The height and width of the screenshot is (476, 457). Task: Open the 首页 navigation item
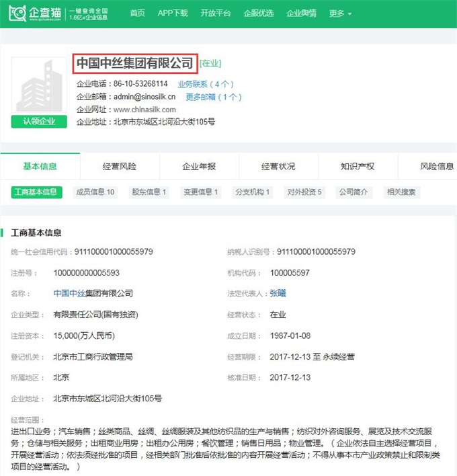pyautogui.click(x=137, y=13)
